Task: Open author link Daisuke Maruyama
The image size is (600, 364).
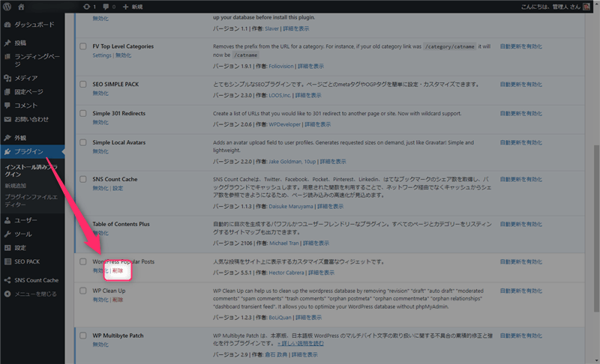Action: pos(291,206)
